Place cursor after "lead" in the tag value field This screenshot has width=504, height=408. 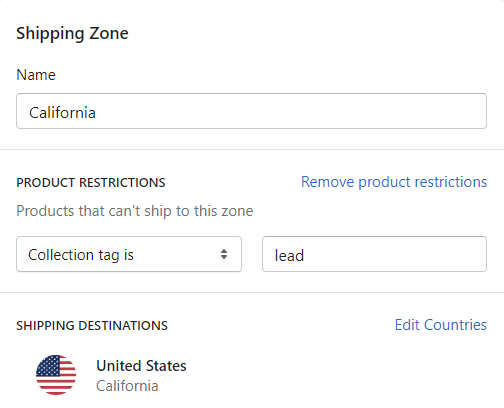click(x=305, y=256)
